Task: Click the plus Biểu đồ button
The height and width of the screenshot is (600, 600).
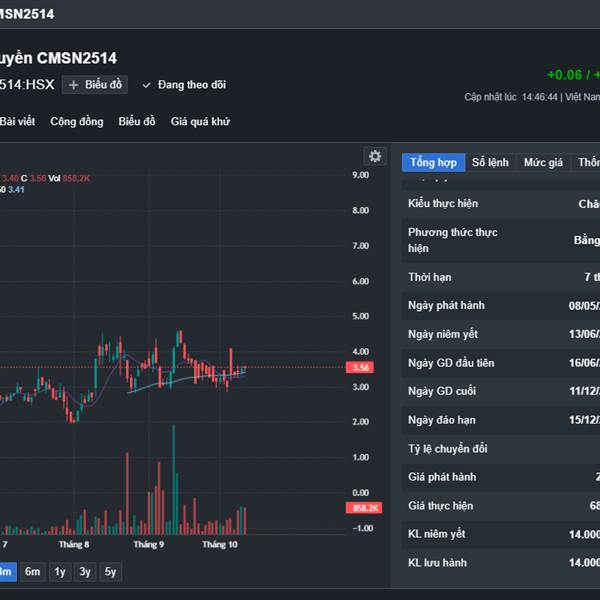Action: click(x=95, y=85)
